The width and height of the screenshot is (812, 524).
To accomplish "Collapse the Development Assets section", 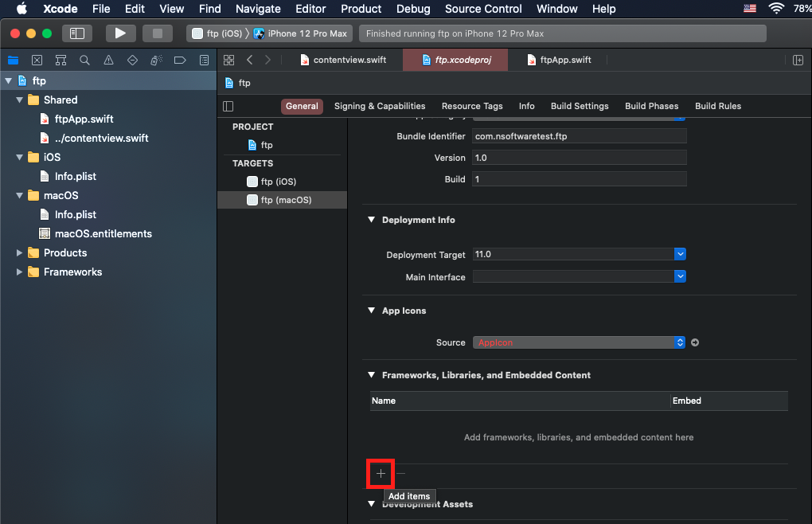I will pyautogui.click(x=371, y=504).
